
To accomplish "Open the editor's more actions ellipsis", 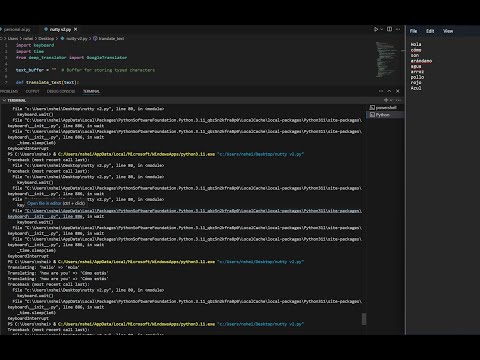I will [398, 29].
